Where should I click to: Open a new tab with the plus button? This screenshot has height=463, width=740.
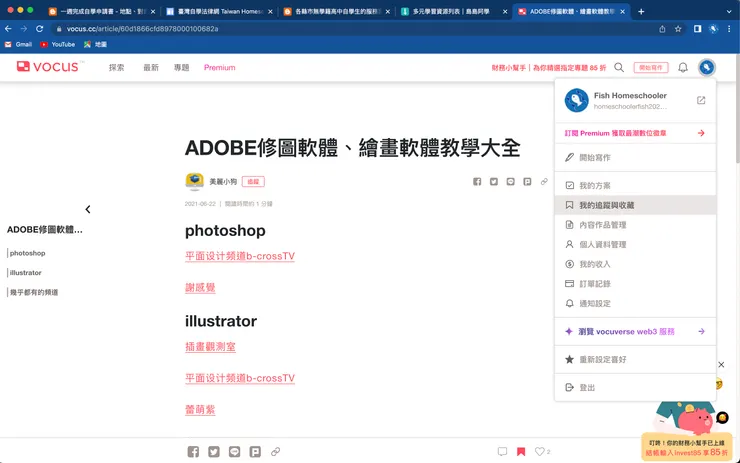(641, 11)
